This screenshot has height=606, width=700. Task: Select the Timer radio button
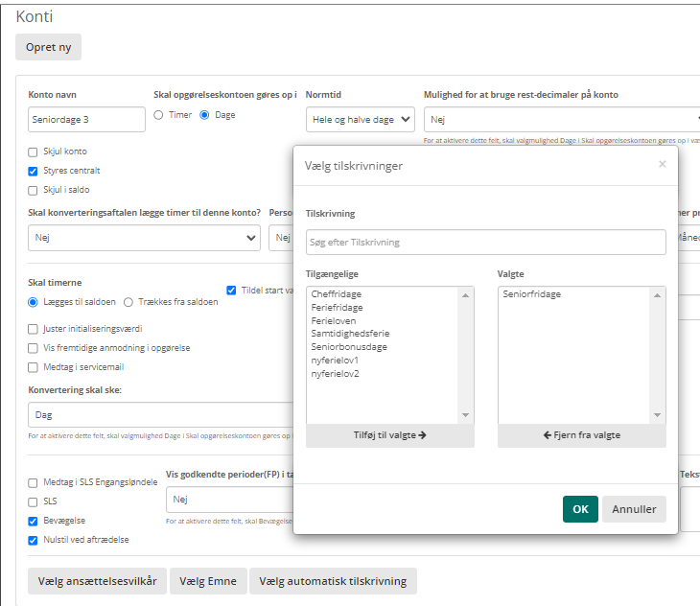coord(159,115)
